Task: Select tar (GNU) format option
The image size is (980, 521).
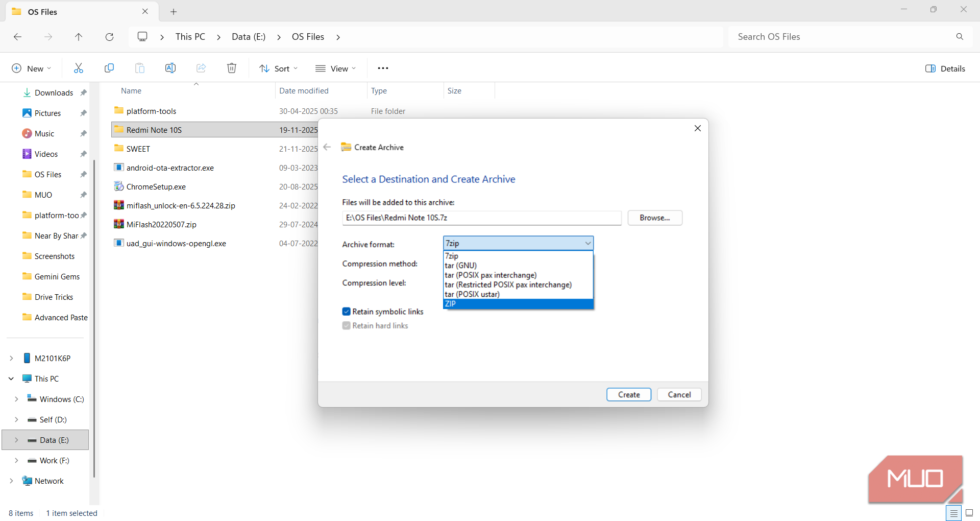Action: (518, 265)
